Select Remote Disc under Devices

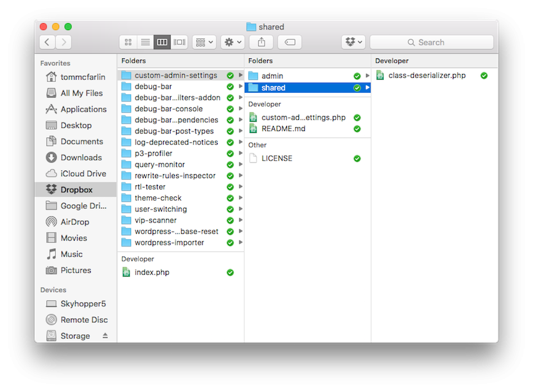tap(76, 320)
